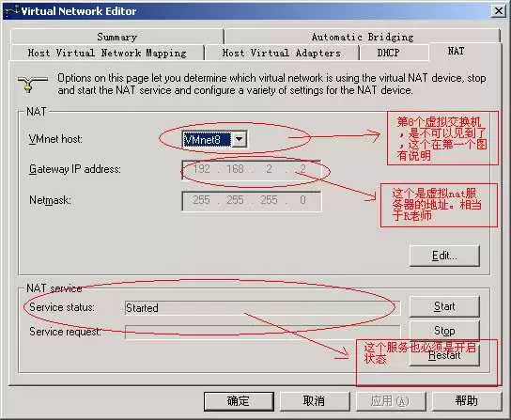Viewport: 511px width, 420px height.
Task: Click the 取消 (Cancel) button
Action: point(314,401)
